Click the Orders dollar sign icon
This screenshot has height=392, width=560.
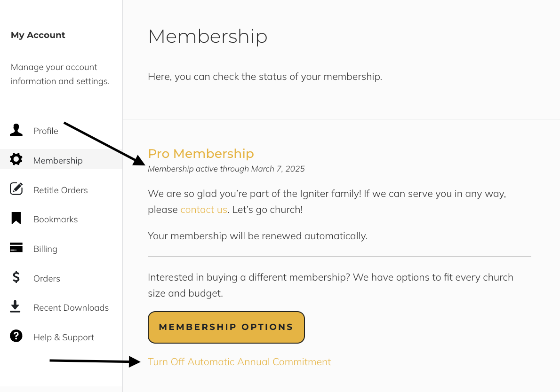[x=16, y=277]
